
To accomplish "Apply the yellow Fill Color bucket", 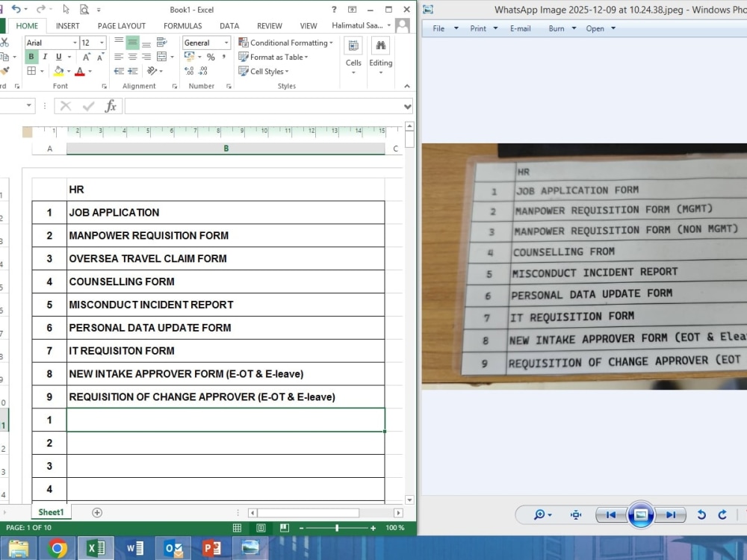I will coord(58,71).
